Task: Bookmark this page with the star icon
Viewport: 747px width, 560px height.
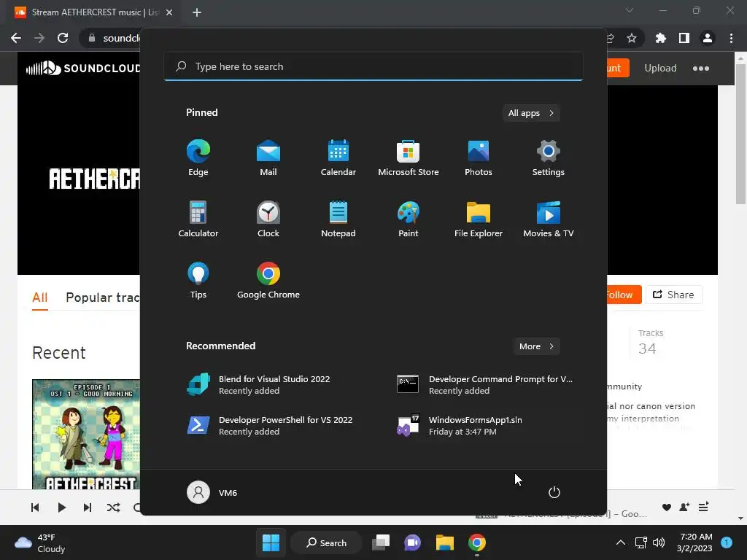Action: [x=632, y=38]
